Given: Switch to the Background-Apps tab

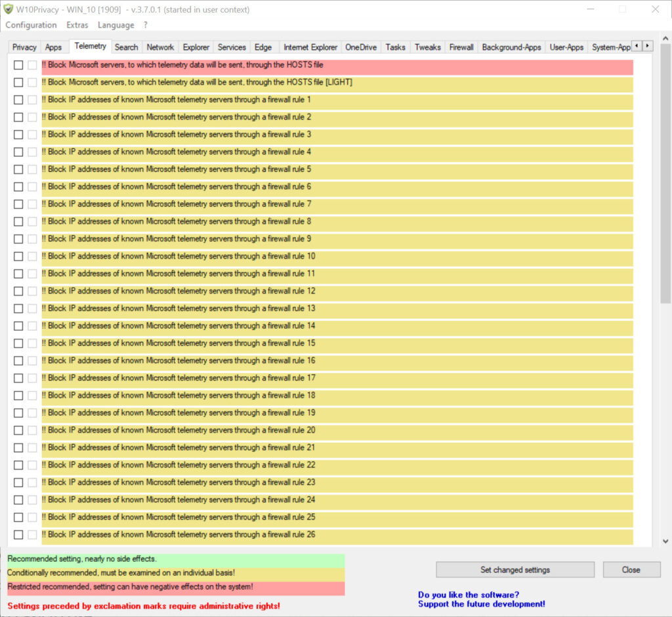Looking at the screenshot, I should [511, 47].
